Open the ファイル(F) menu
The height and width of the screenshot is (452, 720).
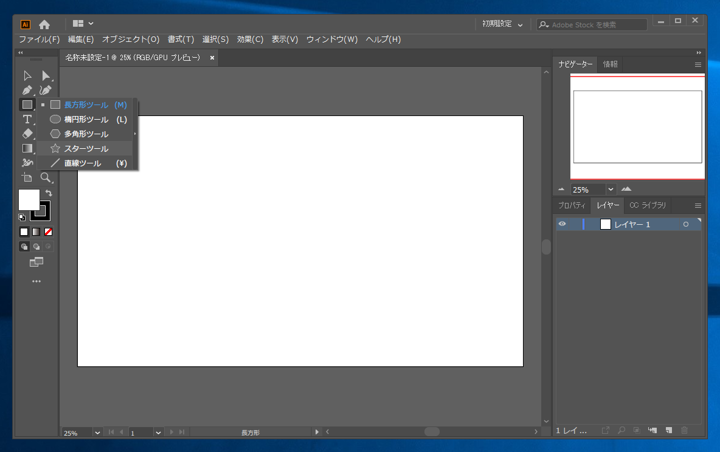pos(39,40)
